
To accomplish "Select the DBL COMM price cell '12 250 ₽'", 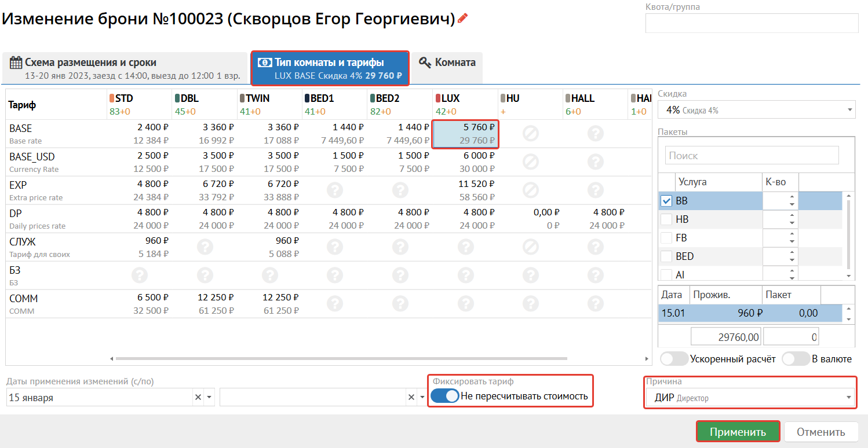I will (205, 304).
